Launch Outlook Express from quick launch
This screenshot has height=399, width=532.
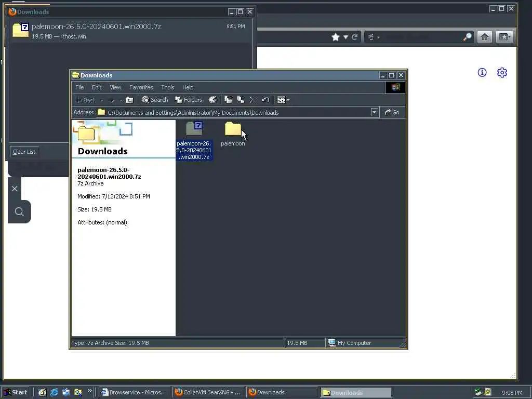tap(66, 392)
